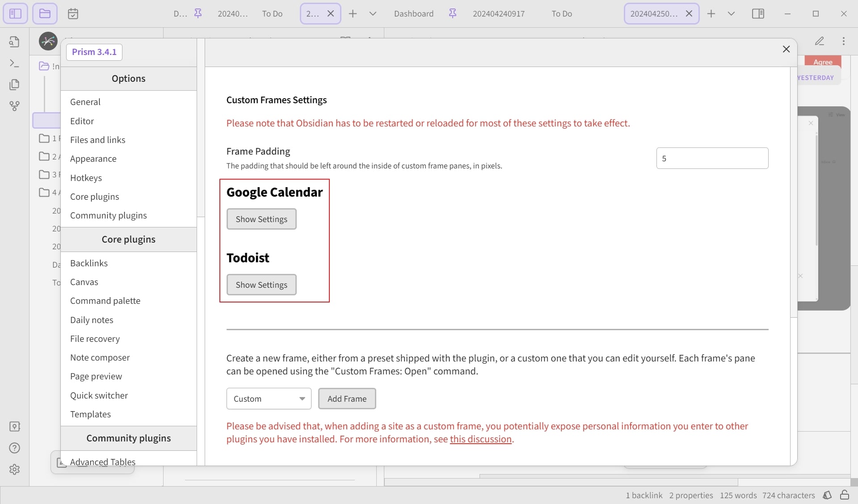Open Page preview plugin settings
858x504 pixels.
point(129,376)
